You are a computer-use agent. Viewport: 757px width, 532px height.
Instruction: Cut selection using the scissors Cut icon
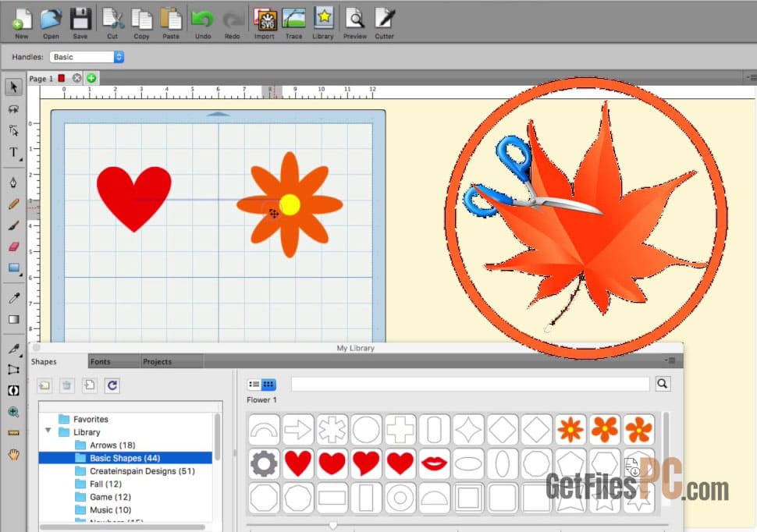[112, 23]
